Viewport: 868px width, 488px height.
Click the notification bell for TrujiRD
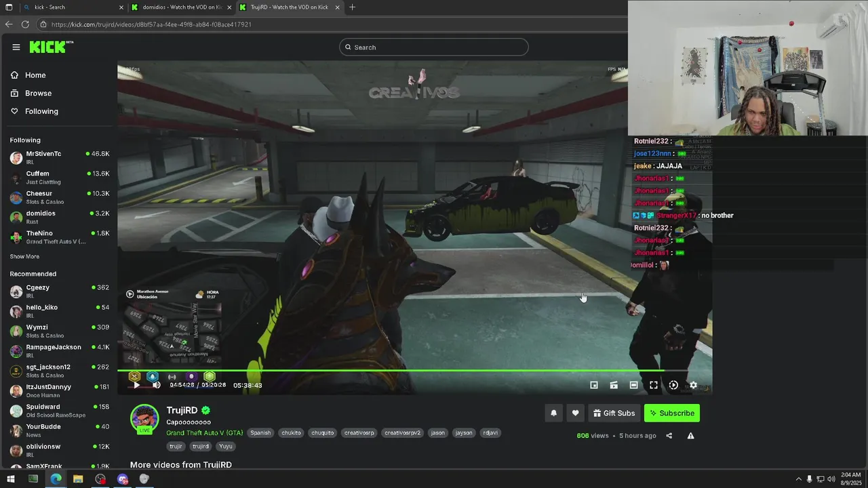coord(553,413)
